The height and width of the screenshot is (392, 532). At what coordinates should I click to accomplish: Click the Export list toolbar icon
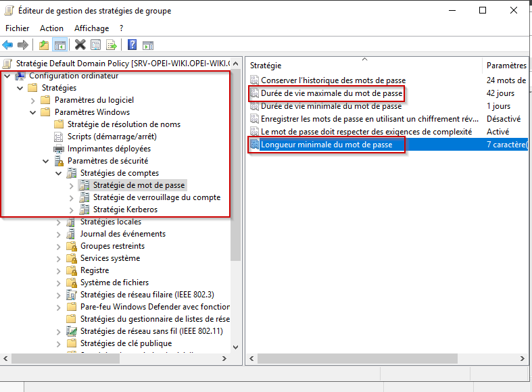pyautogui.click(x=112, y=45)
